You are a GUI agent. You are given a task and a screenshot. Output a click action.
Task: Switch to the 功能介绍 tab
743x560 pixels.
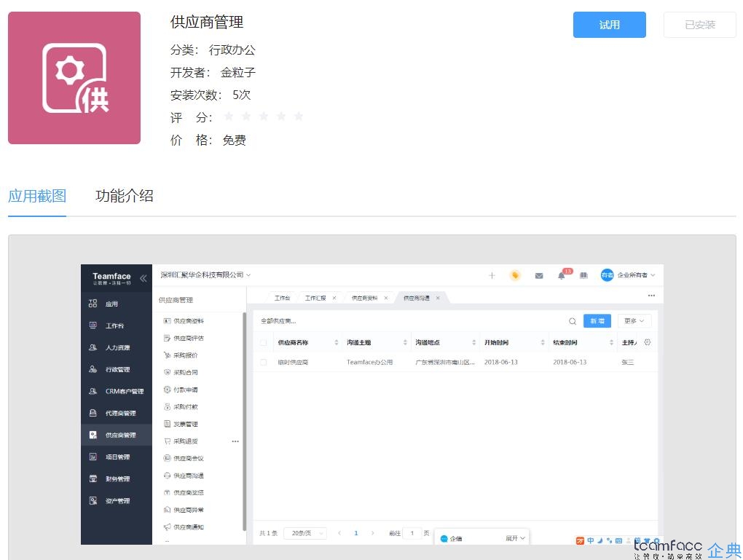click(124, 196)
